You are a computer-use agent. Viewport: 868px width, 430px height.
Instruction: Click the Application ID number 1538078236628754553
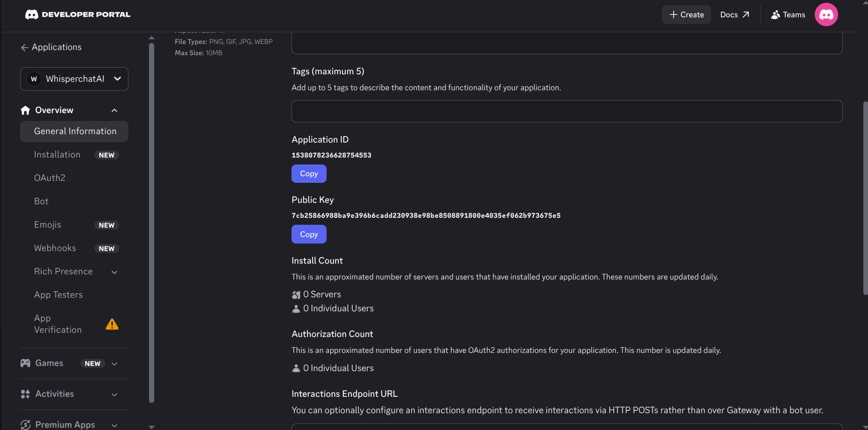tap(331, 155)
